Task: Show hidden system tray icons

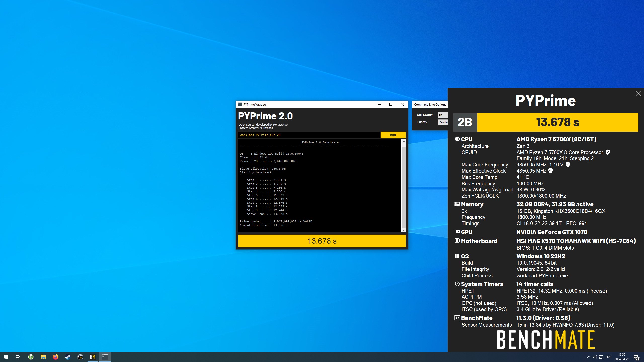Action: pyautogui.click(x=589, y=357)
